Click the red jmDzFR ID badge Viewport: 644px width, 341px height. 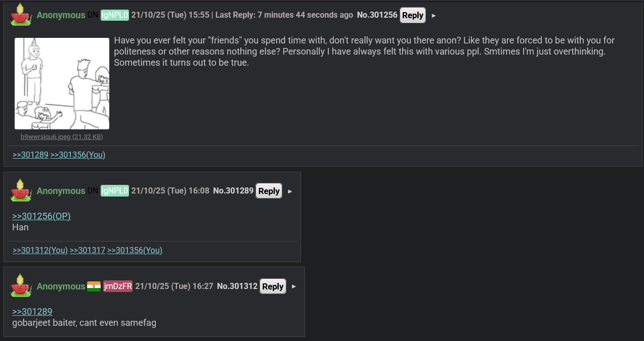[x=118, y=286]
